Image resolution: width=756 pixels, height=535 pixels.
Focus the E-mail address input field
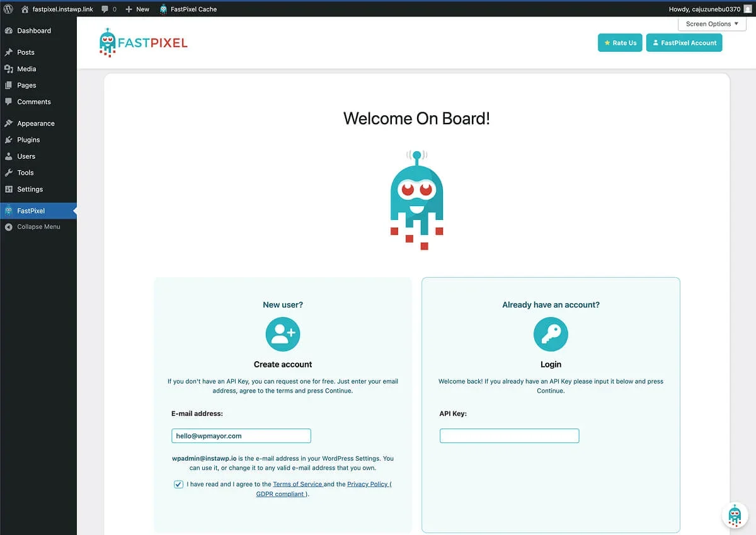[x=241, y=435]
